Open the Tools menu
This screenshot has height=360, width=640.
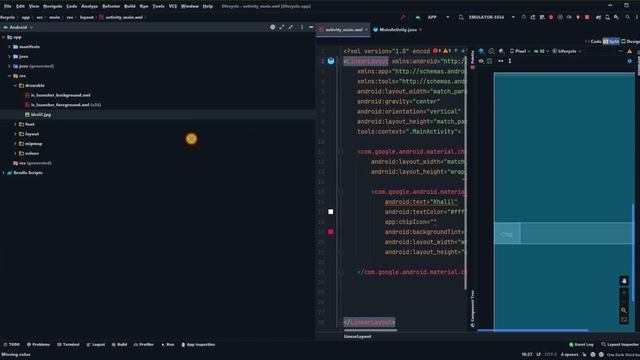[x=158, y=6]
